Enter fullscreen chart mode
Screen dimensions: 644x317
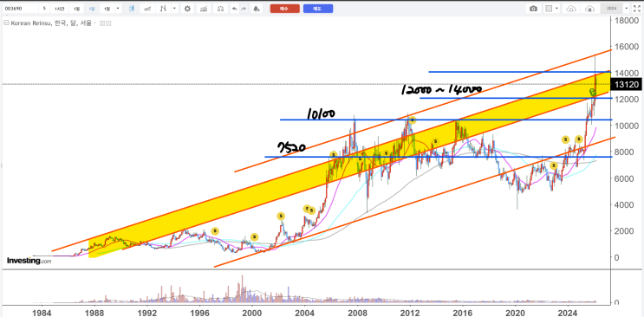tap(636, 9)
